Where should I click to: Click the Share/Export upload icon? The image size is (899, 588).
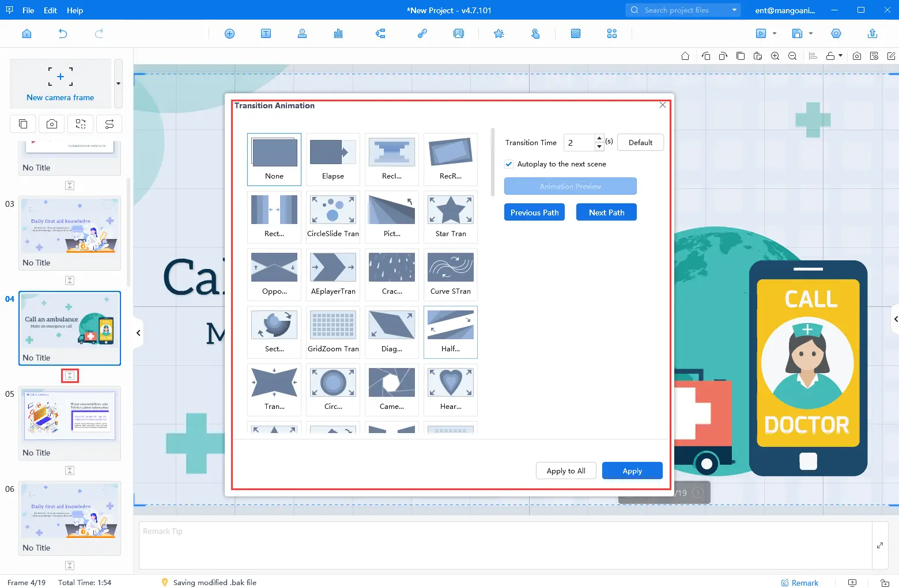[x=872, y=33]
